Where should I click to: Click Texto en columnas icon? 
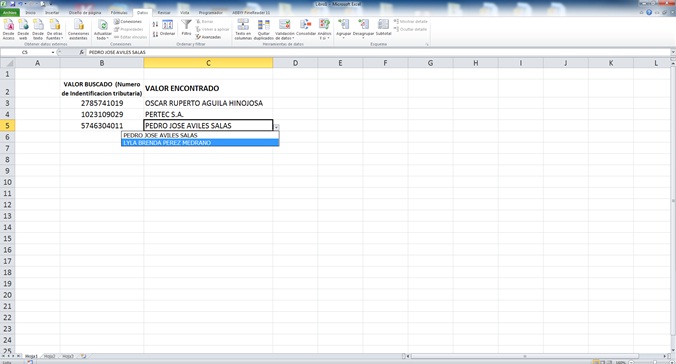point(243,29)
